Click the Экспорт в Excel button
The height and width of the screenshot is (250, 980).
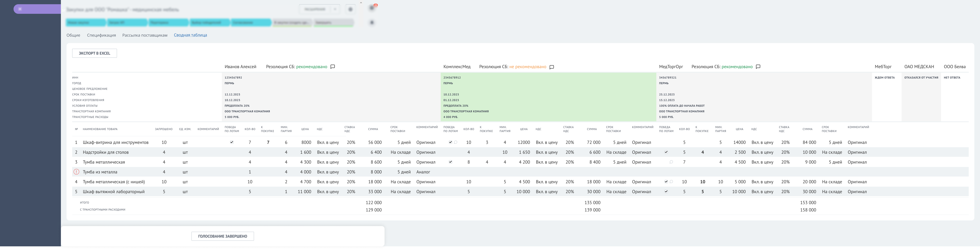point(94,53)
